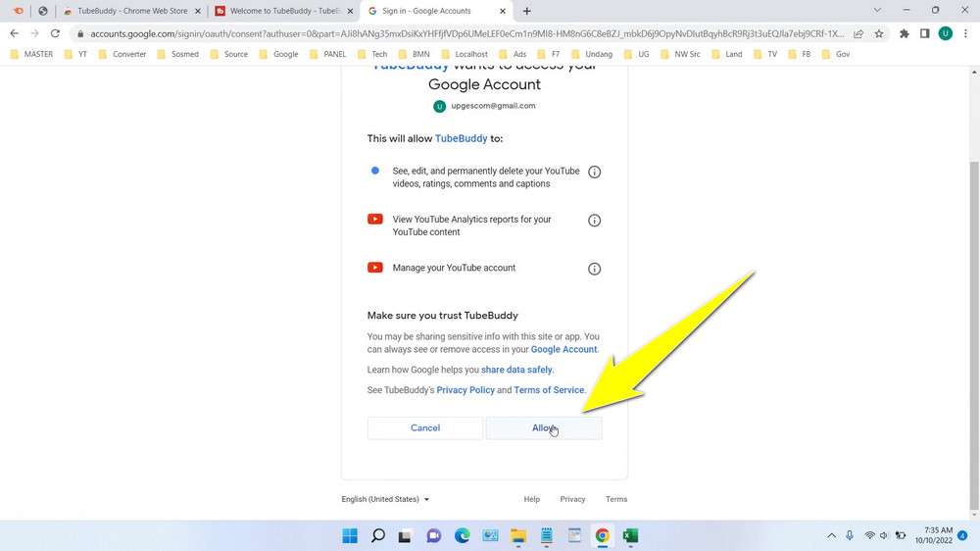Click the Chrome taskbar icon

[x=602, y=536]
